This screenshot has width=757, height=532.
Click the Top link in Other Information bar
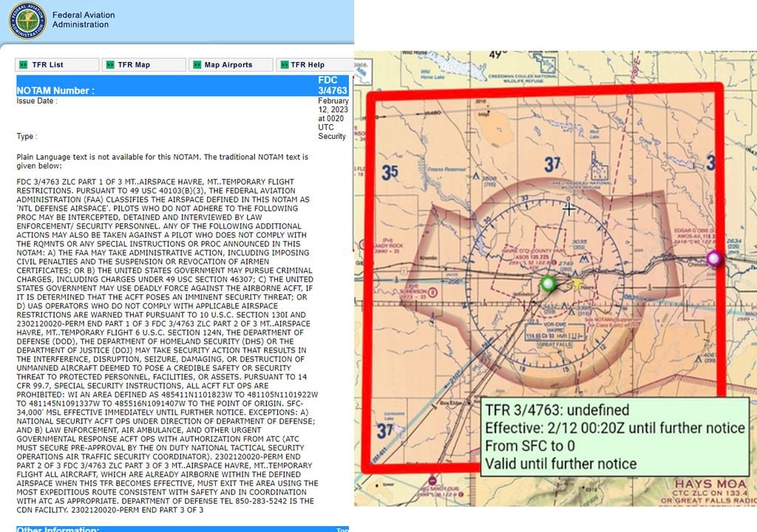[342, 529]
